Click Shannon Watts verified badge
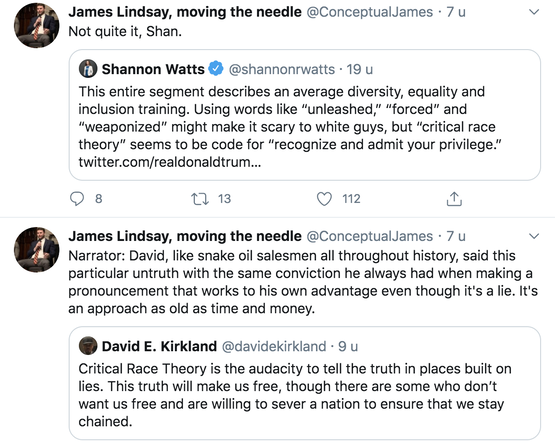Screen dimensions: 555x443 (216, 69)
